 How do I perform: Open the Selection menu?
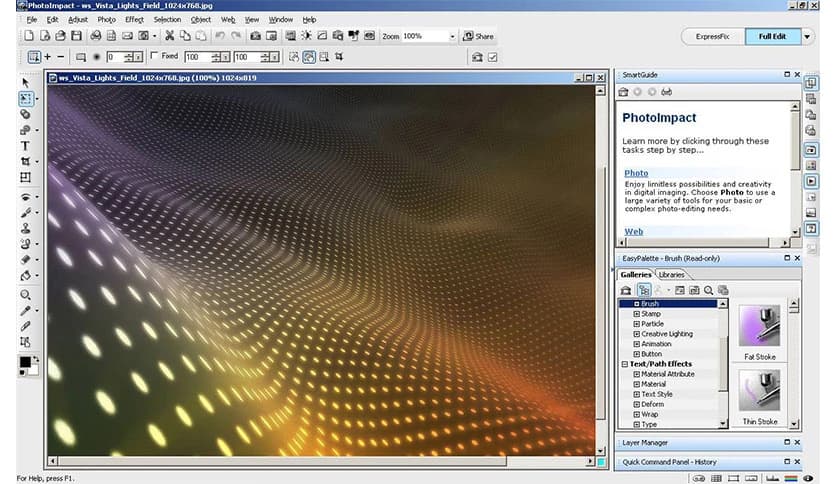pyautogui.click(x=167, y=19)
